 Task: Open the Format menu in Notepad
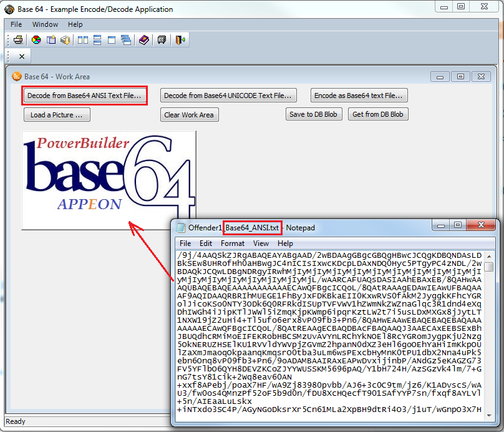click(x=232, y=243)
